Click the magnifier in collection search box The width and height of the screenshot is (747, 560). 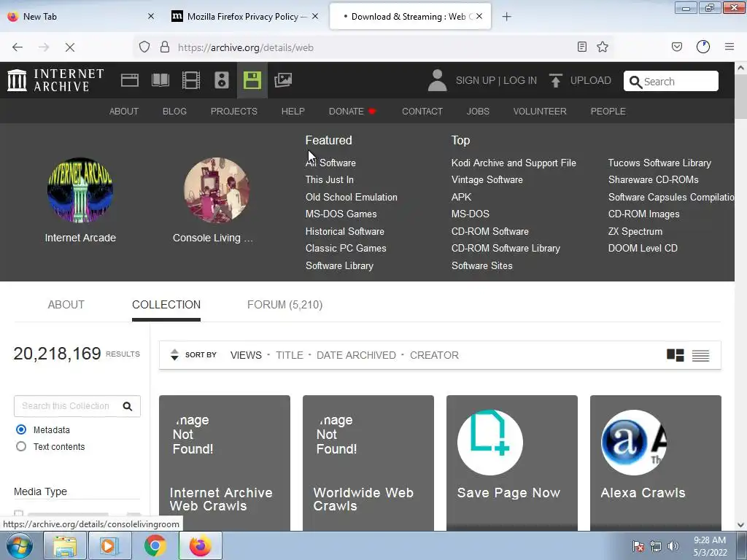[127, 406]
